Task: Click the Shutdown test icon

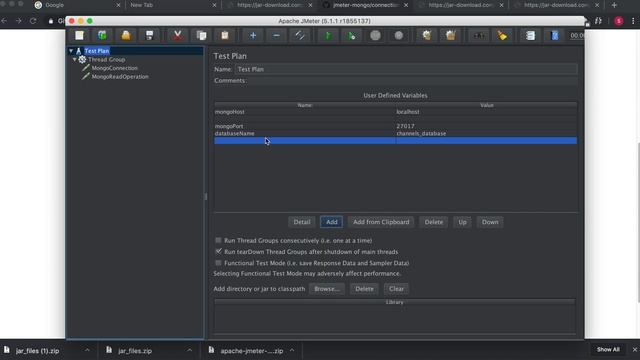Action: click(x=399, y=36)
